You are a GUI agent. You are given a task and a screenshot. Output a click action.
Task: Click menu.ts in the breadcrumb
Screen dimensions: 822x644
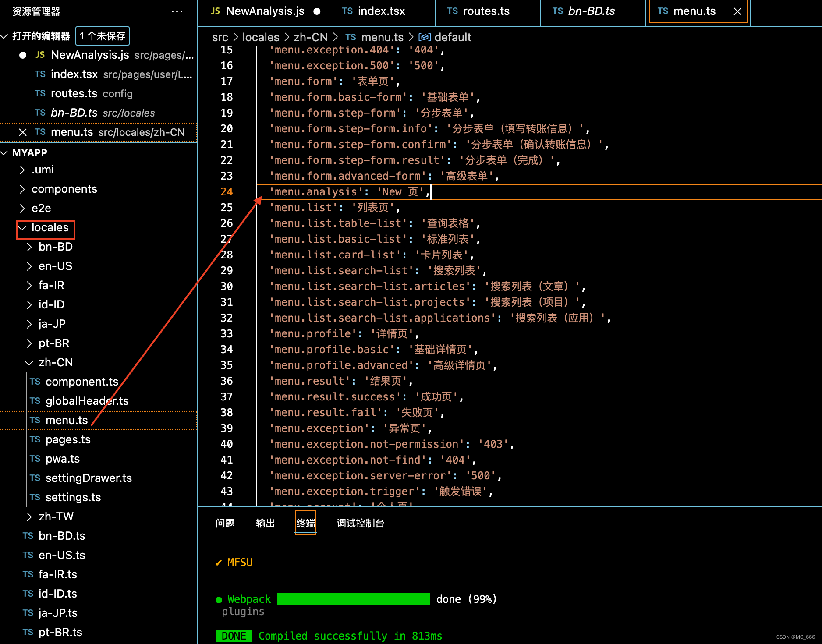pyautogui.click(x=382, y=37)
